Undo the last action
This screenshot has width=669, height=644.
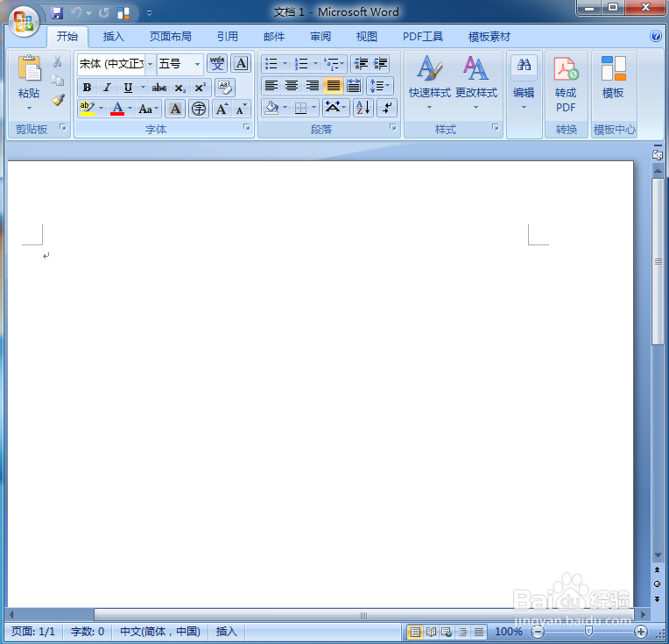point(76,13)
